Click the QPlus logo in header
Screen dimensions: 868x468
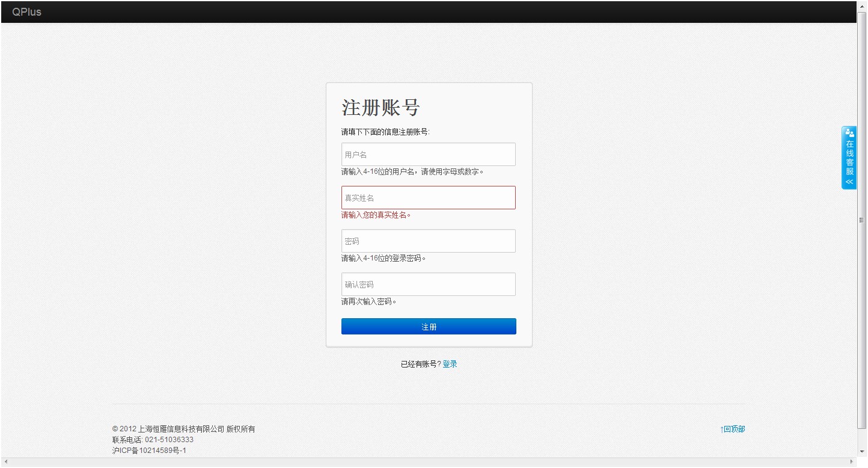(27, 12)
